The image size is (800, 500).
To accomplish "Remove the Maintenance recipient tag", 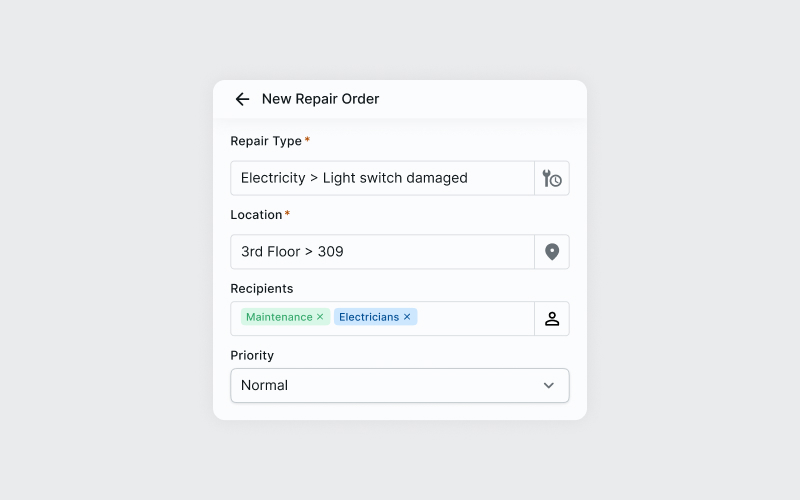I will [x=320, y=317].
